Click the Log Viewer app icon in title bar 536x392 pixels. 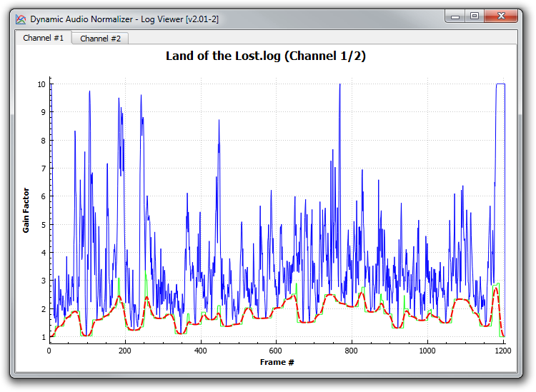[x=21, y=19]
